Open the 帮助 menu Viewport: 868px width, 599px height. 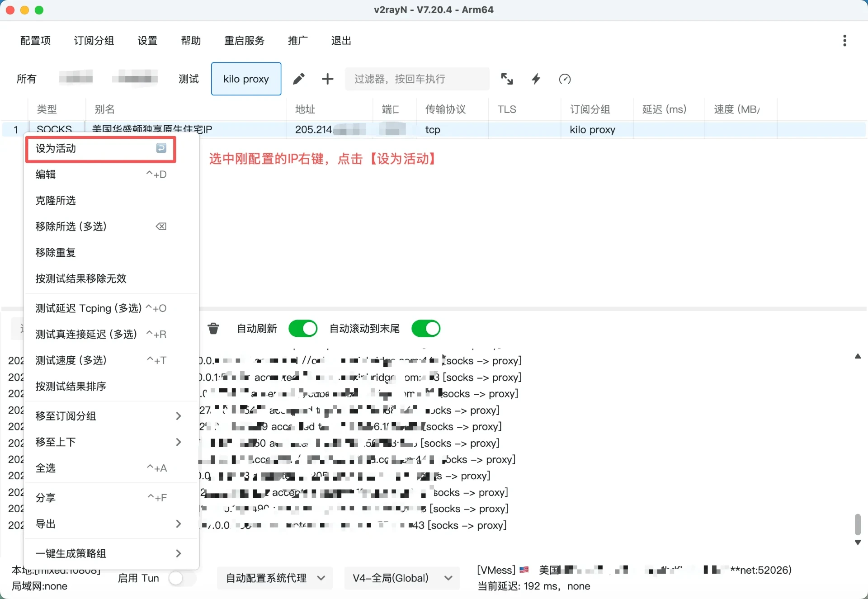(191, 41)
